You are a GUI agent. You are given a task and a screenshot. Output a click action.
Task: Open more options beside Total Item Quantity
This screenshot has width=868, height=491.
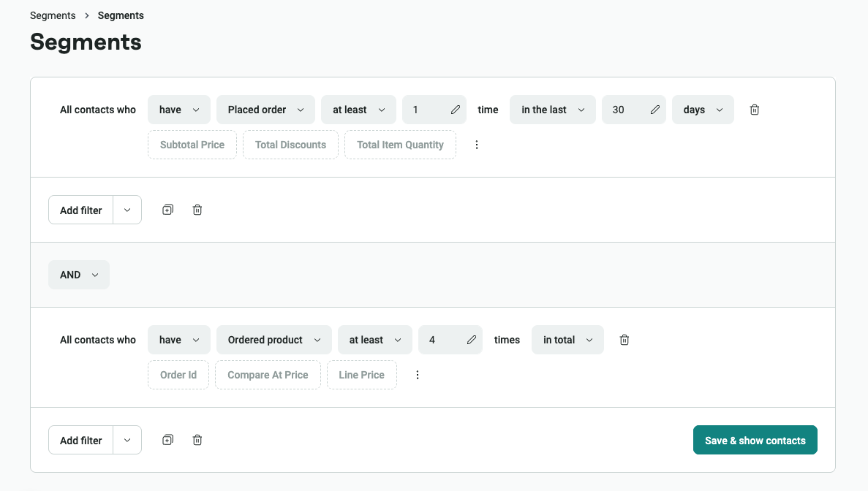477,145
